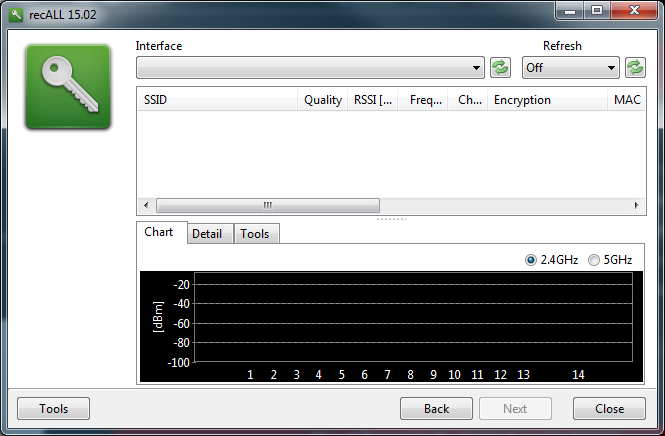
Task: Click channel 1 label on the chart axis
Action: [250, 375]
